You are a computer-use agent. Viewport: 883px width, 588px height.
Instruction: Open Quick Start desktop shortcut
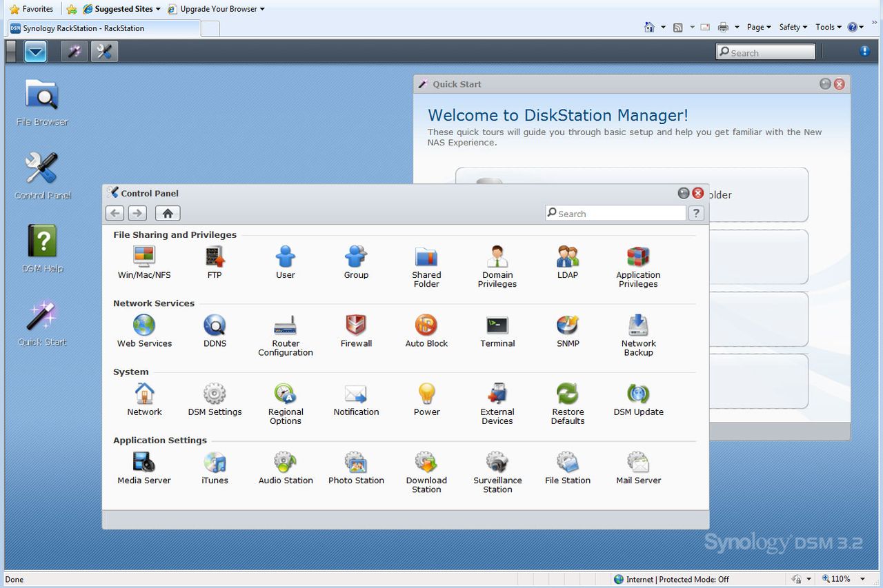42,323
